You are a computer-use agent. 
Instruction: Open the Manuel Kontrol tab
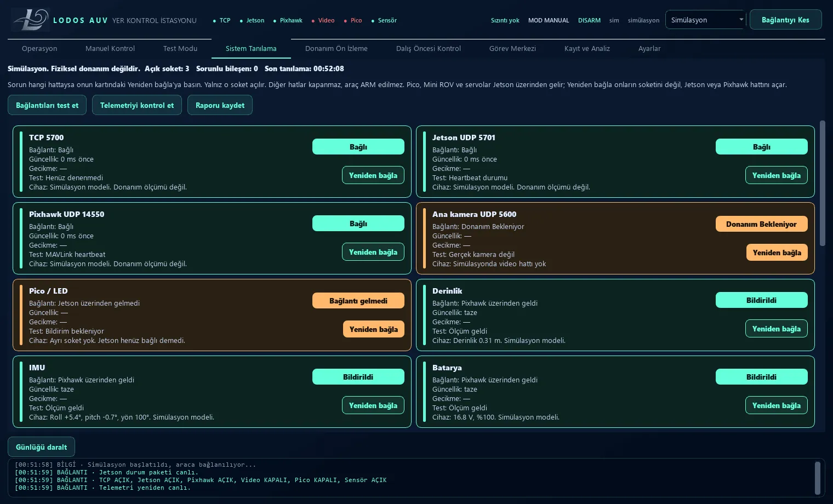click(x=110, y=48)
